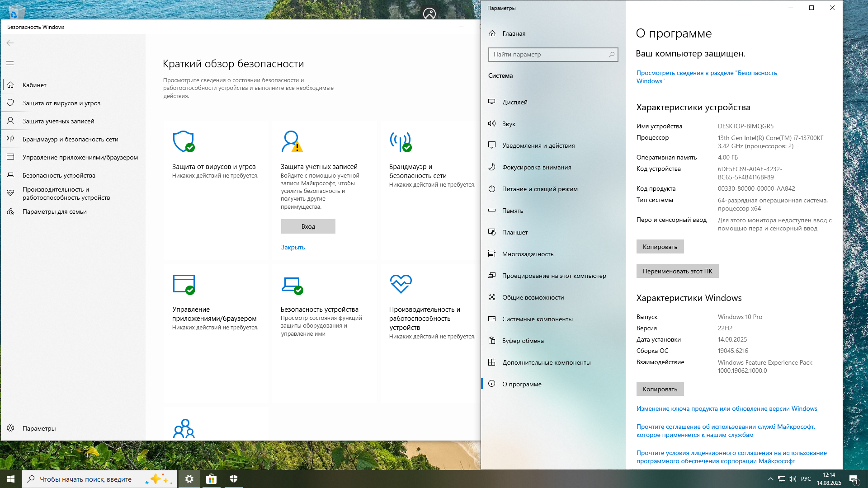Open Параметры для семьи sidebar item
This screenshot has height=488, width=868.
pos(73,211)
